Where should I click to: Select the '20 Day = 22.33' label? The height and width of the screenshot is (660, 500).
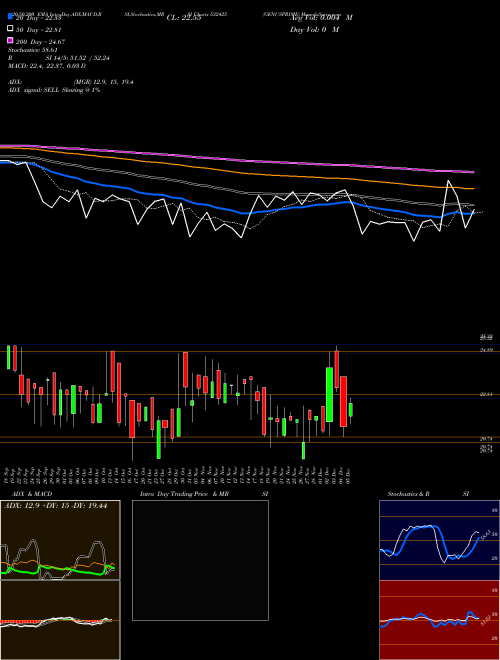[x=39, y=18]
